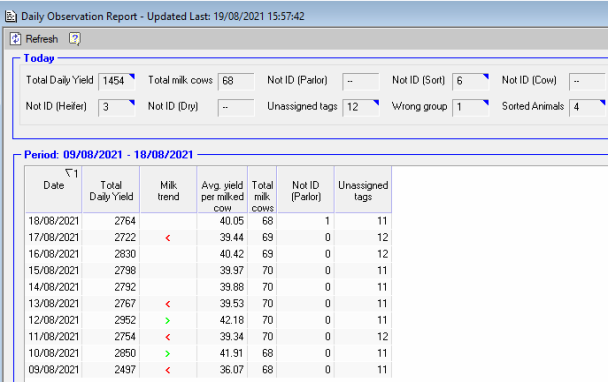The image size is (608, 382).
Task: Click green up trend arrow for 12/08/2021
Action: (x=168, y=321)
